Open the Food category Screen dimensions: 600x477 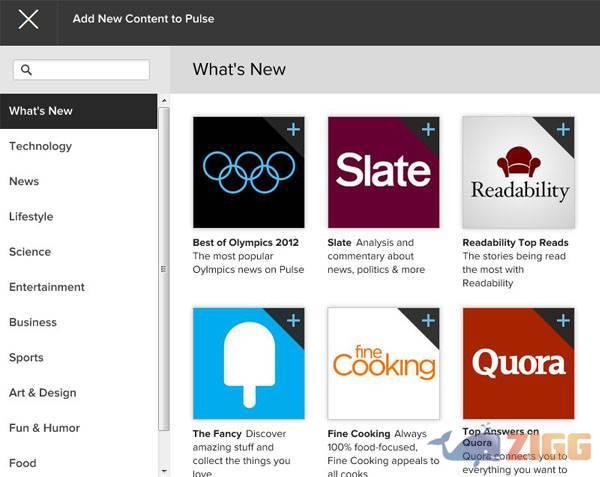point(78,463)
